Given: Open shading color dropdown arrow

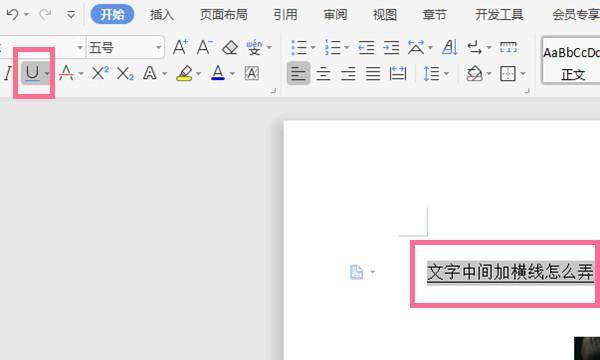Looking at the screenshot, I should [489, 73].
